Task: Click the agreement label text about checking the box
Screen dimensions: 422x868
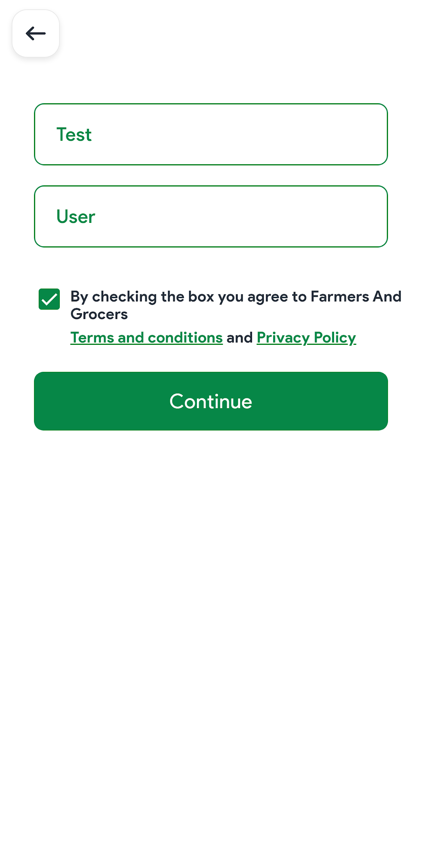Action: (236, 305)
